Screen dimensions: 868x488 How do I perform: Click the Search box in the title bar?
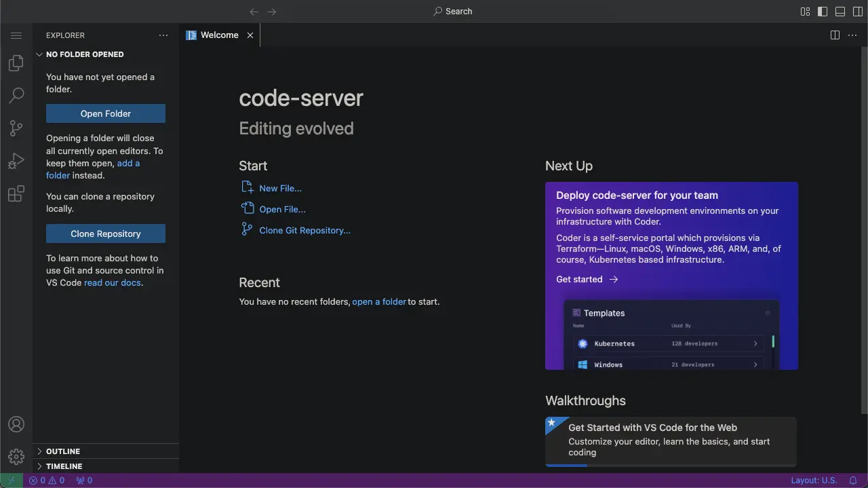point(452,12)
